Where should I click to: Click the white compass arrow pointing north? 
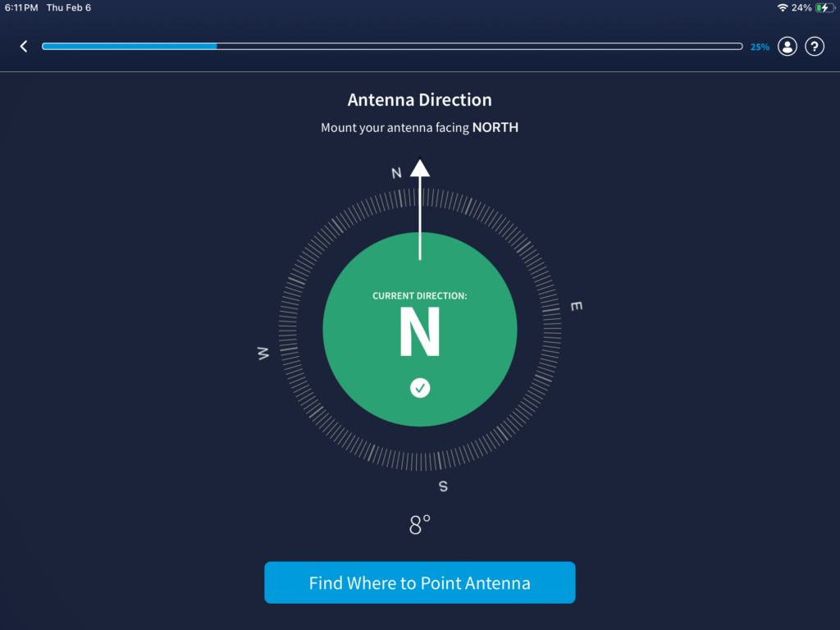tap(420, 209)
